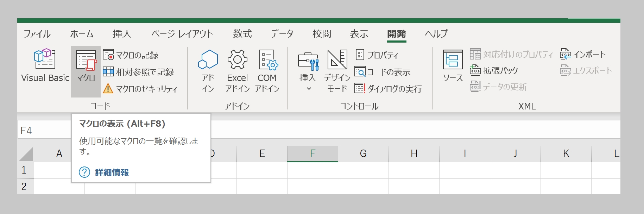Select row 1 header
644x214 pixels.
point(26,170)
